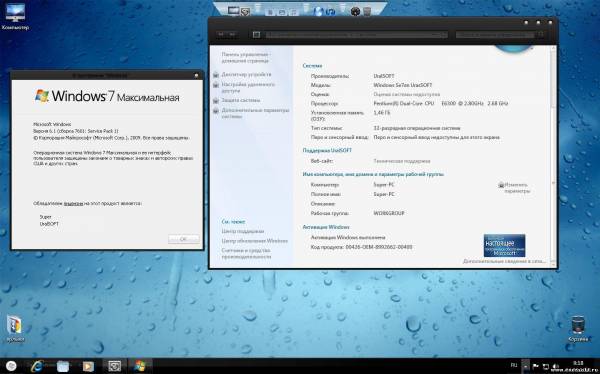The width and height of the screenshot is (600, 374).
Task: Open Настройка удаленного доступа link
Action: (248, 88)
